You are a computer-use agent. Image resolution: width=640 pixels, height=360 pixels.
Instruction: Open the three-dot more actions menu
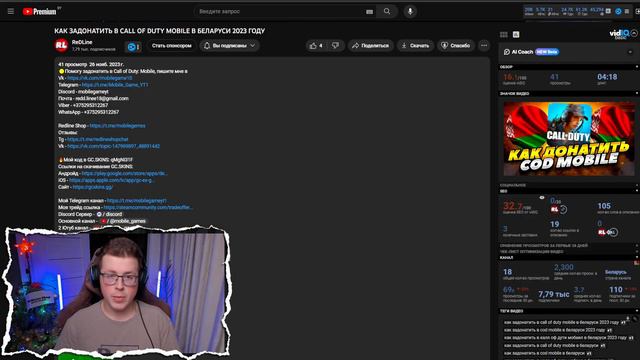pyautogui.click(x=484, y=46)
